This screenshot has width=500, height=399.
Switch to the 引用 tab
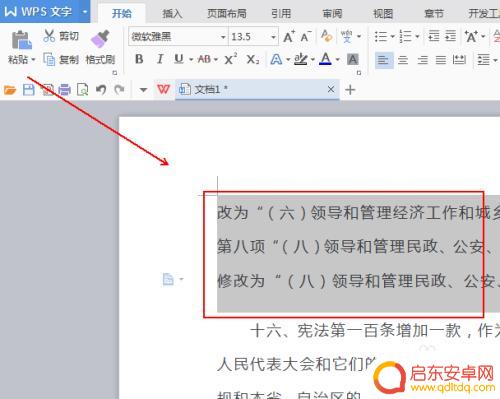coord(281,14)
